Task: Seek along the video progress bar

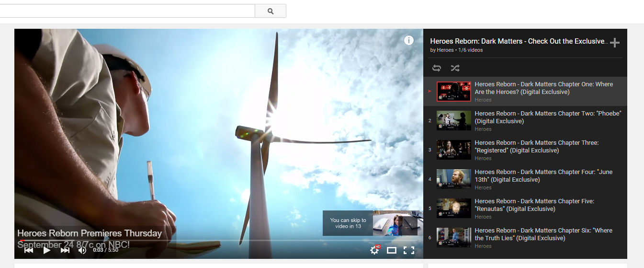Action: (219, 241)
